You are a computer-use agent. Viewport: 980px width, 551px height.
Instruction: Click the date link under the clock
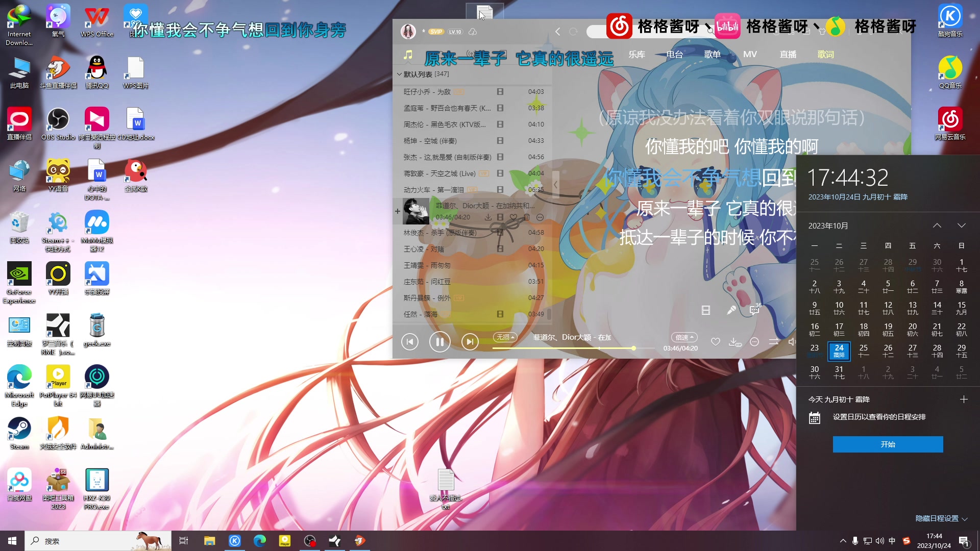click(857, 197)
